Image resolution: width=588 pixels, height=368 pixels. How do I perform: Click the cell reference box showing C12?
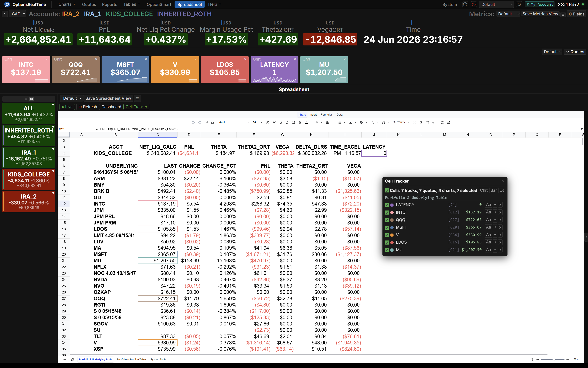click(68, 129)
